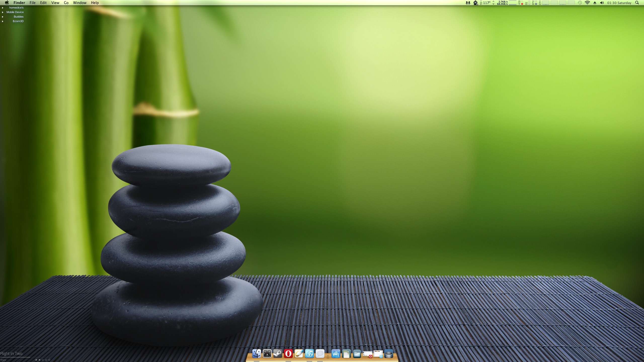Image resolution: width=644 pixels, height=362 pixels.
Task: Click the Finder icon in dock
Action: (x=256, y=354)
